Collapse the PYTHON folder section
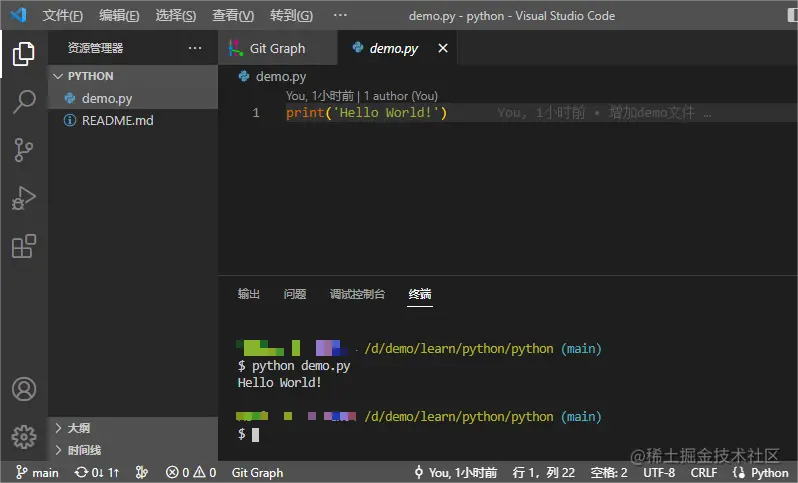 pos(133,76)
